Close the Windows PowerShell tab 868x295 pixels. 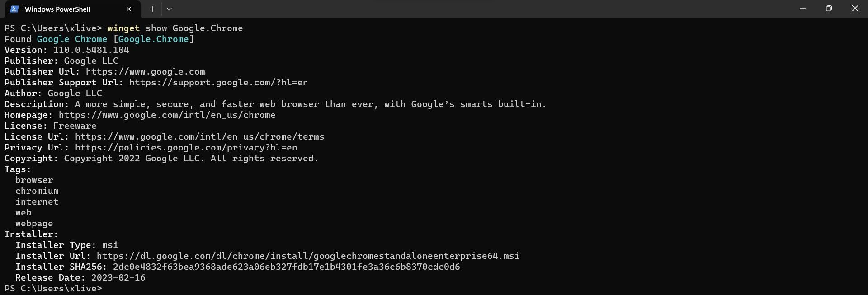click(x=129, y=9)
